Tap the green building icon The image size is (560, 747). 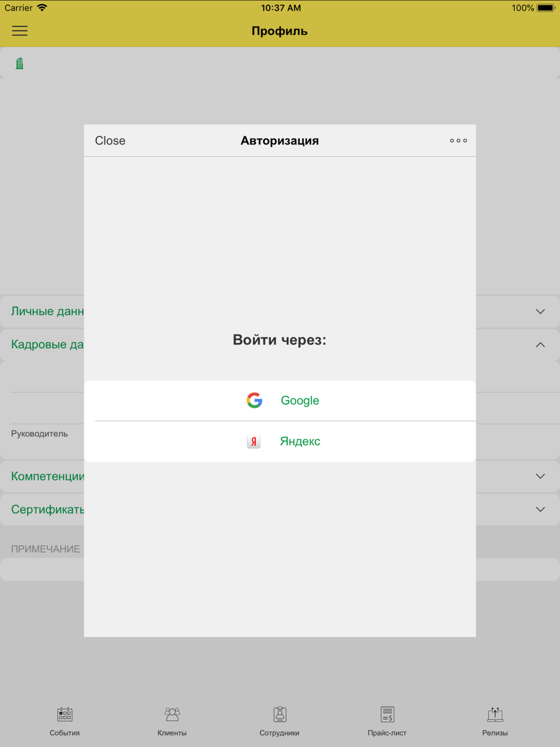20,64
